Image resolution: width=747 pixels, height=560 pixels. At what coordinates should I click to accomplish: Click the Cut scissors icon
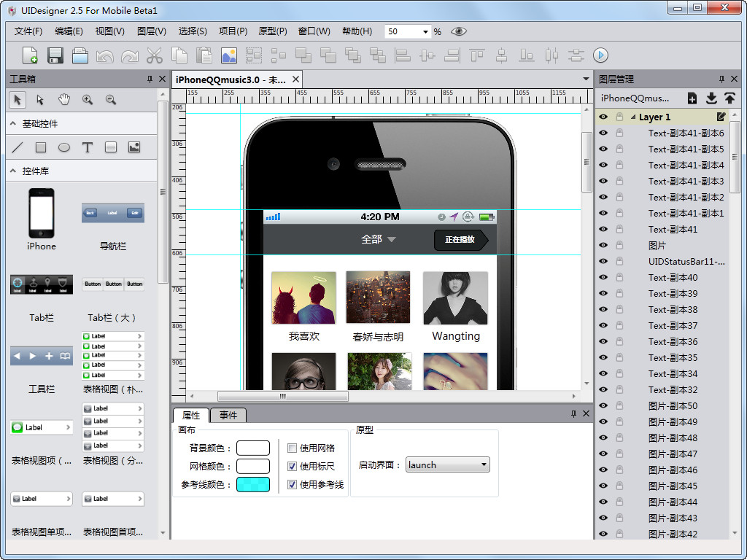154,55
